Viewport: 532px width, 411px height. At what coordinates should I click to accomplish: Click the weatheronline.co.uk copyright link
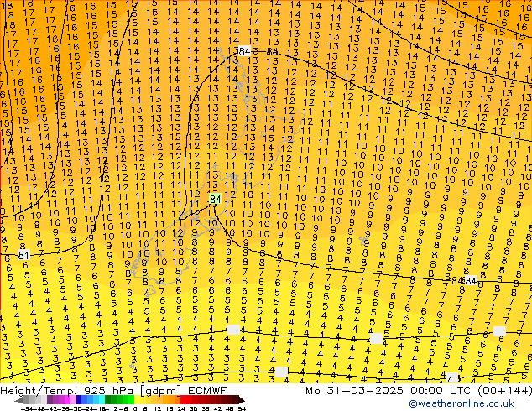462,403
